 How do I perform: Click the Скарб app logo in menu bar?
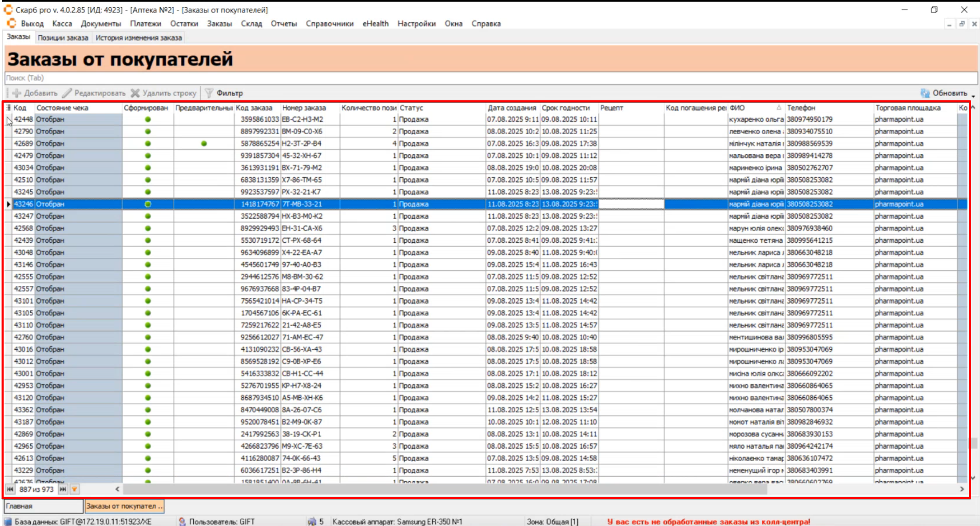(x=11, y=23)
